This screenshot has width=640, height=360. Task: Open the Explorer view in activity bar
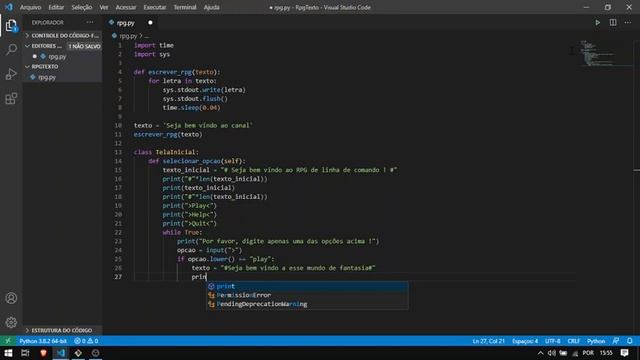click(11, 26)
